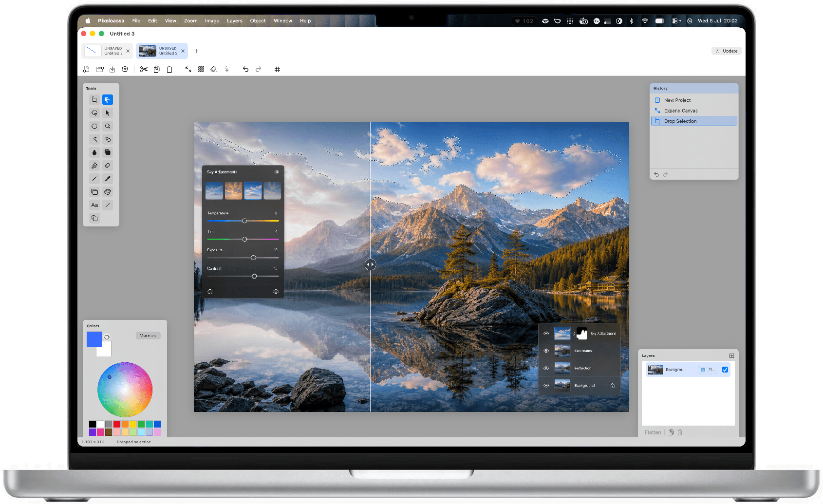This screenshot has height=504, width=823.
Task: Select the Magic Wand tool
Action: [x=94, y=139]
